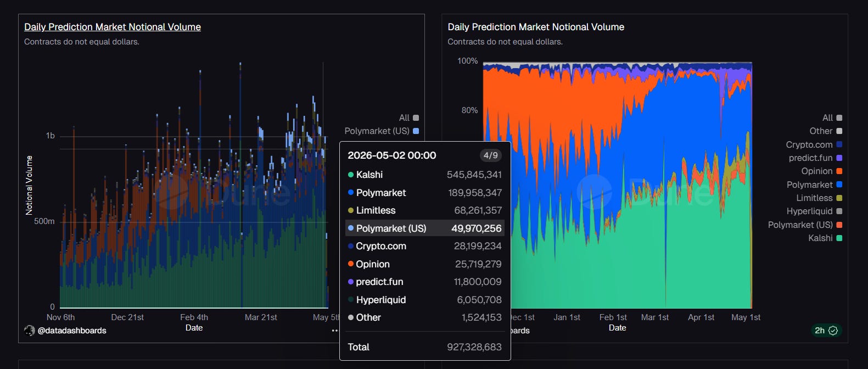This screenshot has height=369, width=868.
Task: Click Polymarket blue legend marker on right
Action: tap(839, 185)
